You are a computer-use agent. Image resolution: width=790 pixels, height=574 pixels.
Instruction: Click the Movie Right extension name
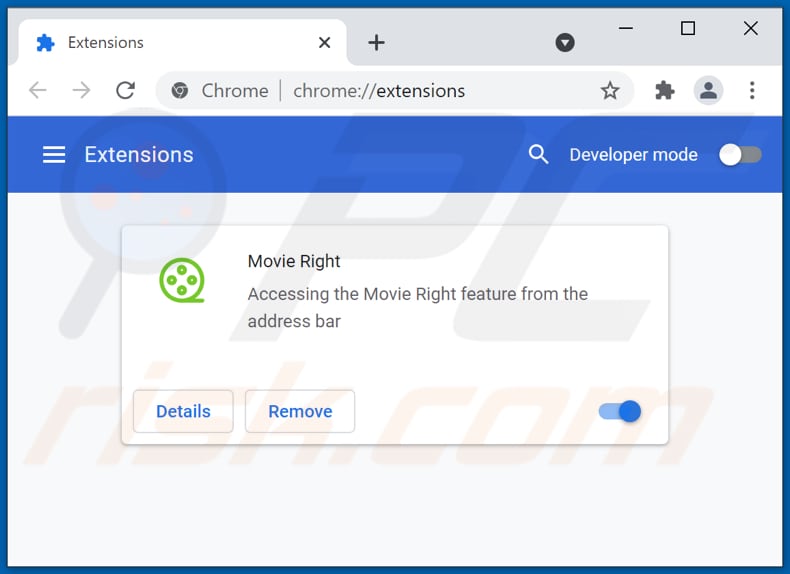pyautogui.click(x=294, y=261)
